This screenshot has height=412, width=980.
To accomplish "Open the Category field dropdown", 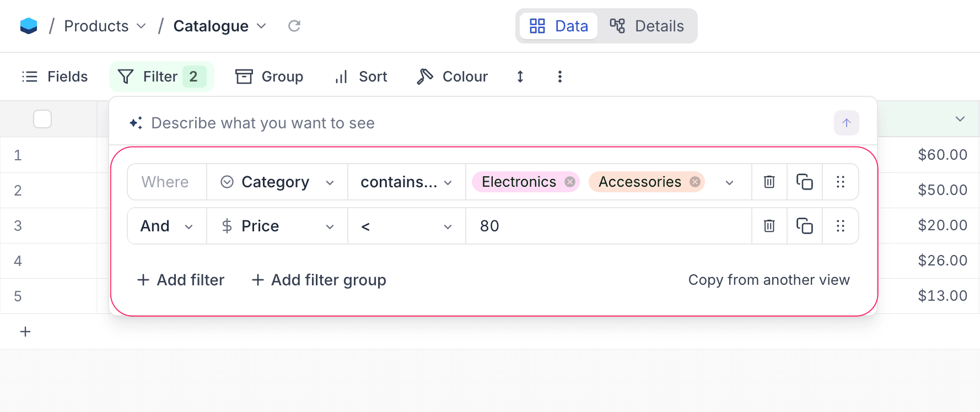I will pos(277,182).
